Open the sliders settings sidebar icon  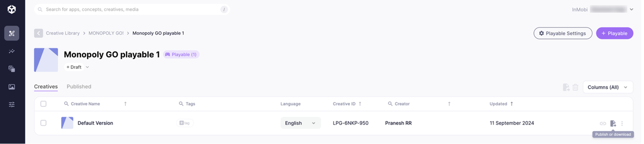(12, 105)
